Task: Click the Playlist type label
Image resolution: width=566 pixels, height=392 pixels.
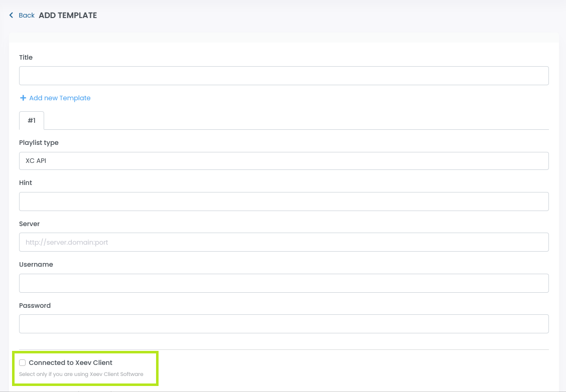Action: pyautogui.click(x=39, y=143)
